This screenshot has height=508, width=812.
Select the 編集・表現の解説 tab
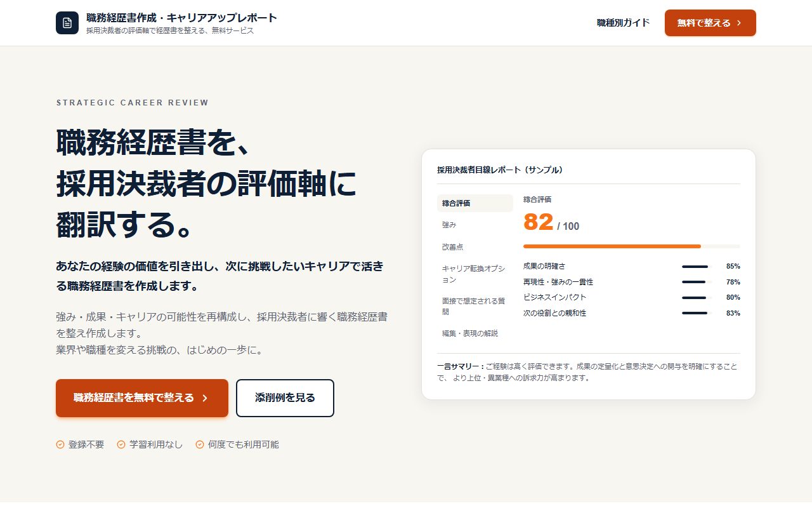click(x=475, y=333)
